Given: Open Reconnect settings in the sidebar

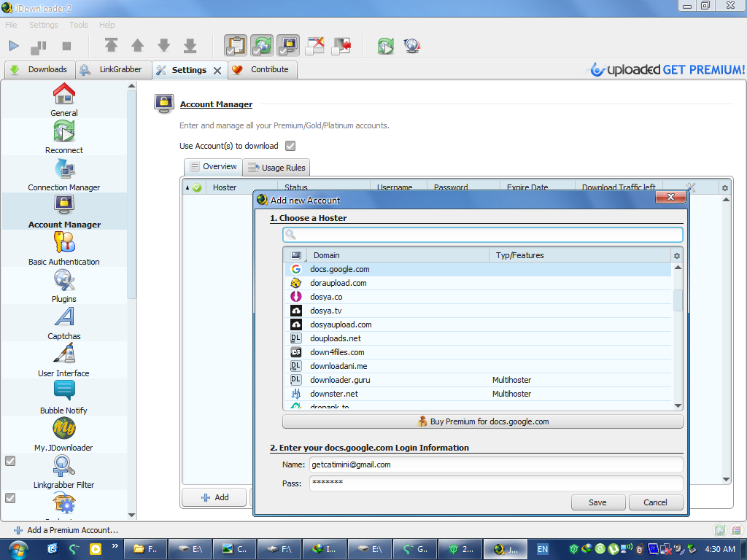Looking at the screenshot, I should click(64, 137).
